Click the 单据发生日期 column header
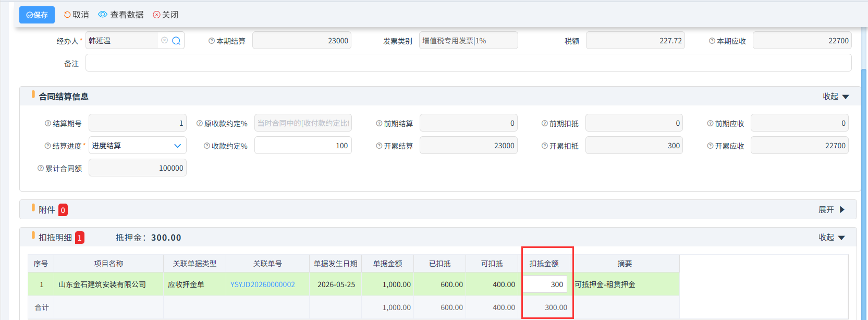Image resolution: width=868 pixels, height=320 pixels. tap(336, 264)
